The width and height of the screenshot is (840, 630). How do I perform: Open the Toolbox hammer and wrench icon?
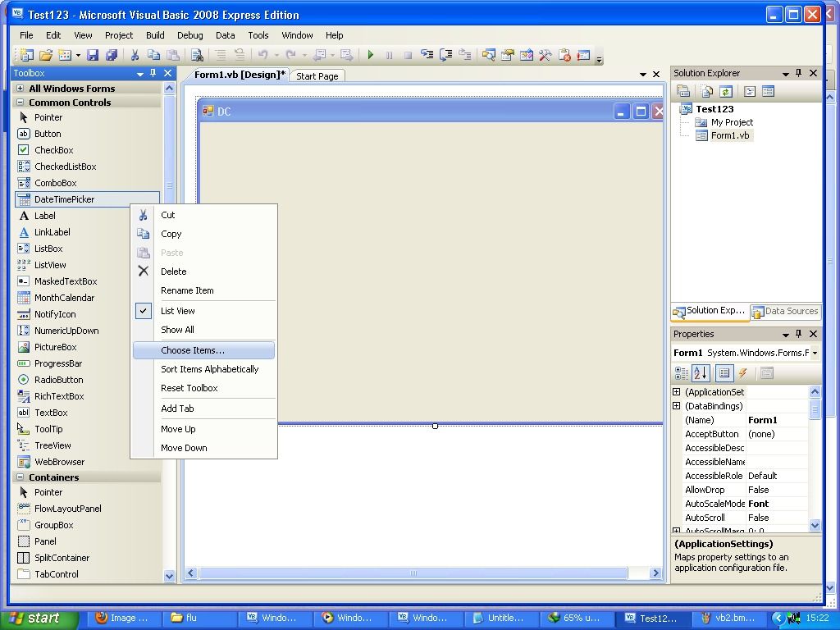coord(546,55)
